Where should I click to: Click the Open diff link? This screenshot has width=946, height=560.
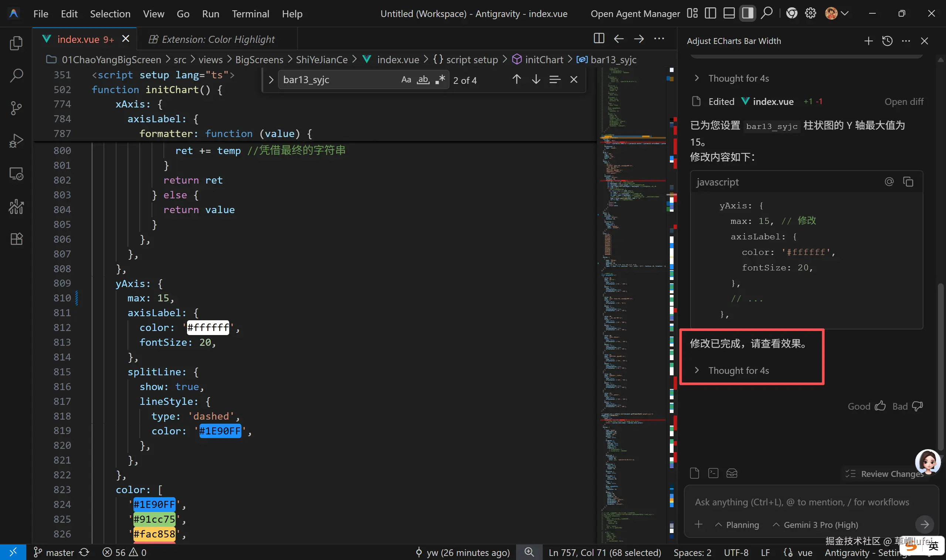click(x=904, y=102)
